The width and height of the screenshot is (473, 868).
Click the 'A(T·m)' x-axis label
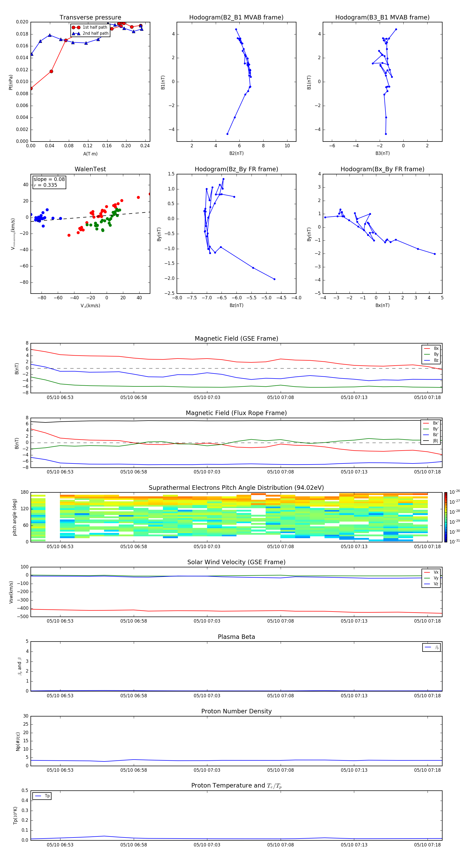(x=90, y=154)
